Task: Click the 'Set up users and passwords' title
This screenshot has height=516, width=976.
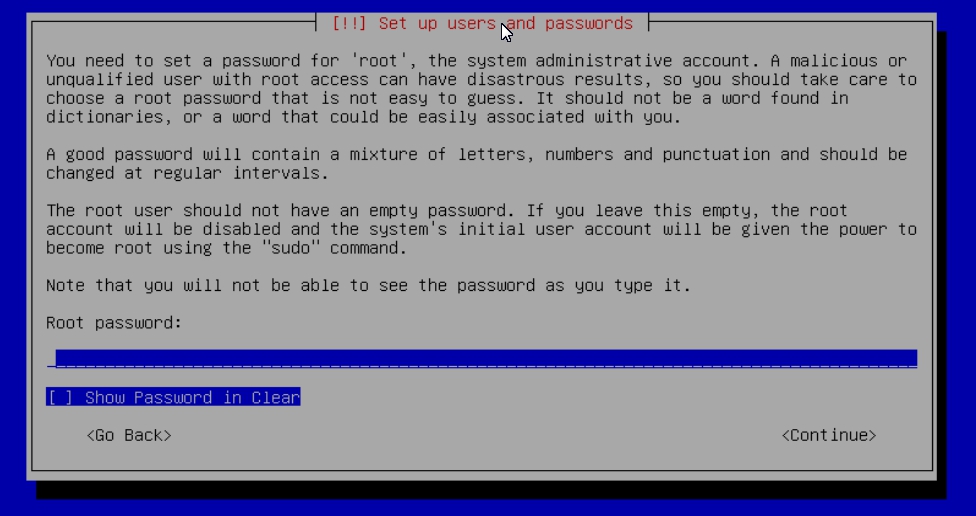Action: [505, 24]
